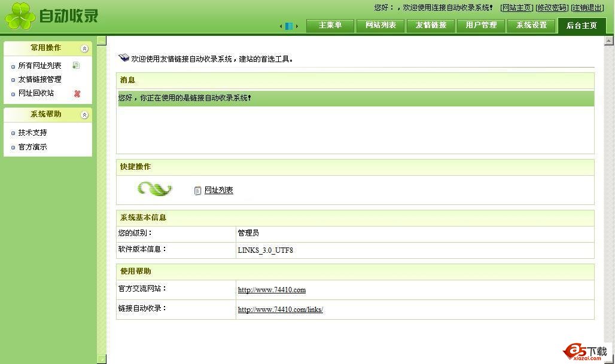The image size is (615, 364).
Task: Click the 管理员 level value
Action: (248, 233)
